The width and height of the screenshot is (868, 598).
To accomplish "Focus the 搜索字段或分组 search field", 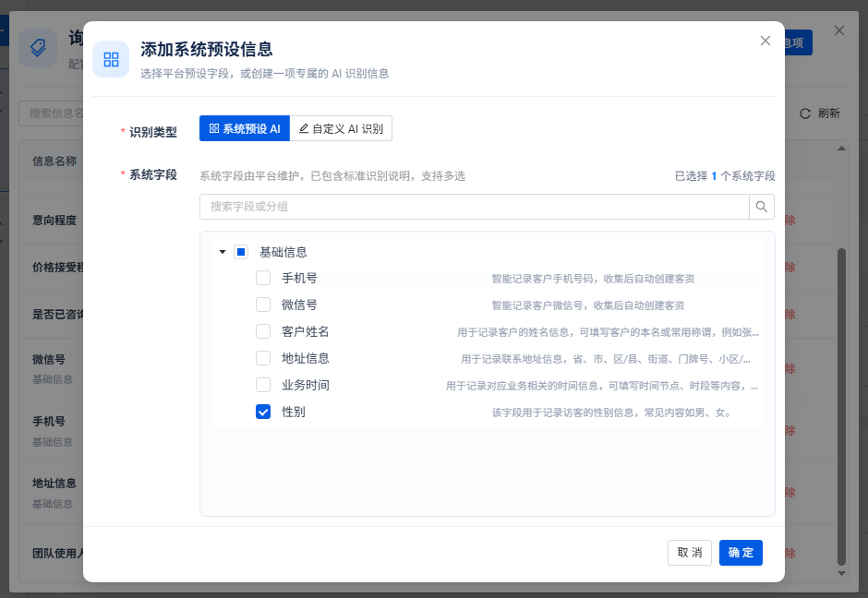I will [x=475, y=207].
